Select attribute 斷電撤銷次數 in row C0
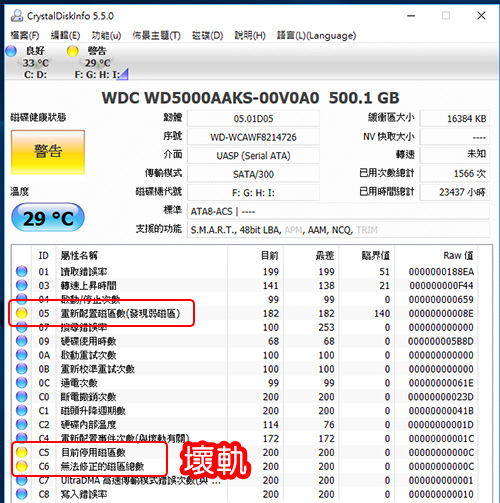500x503 pixels. (x=88, y=397)
